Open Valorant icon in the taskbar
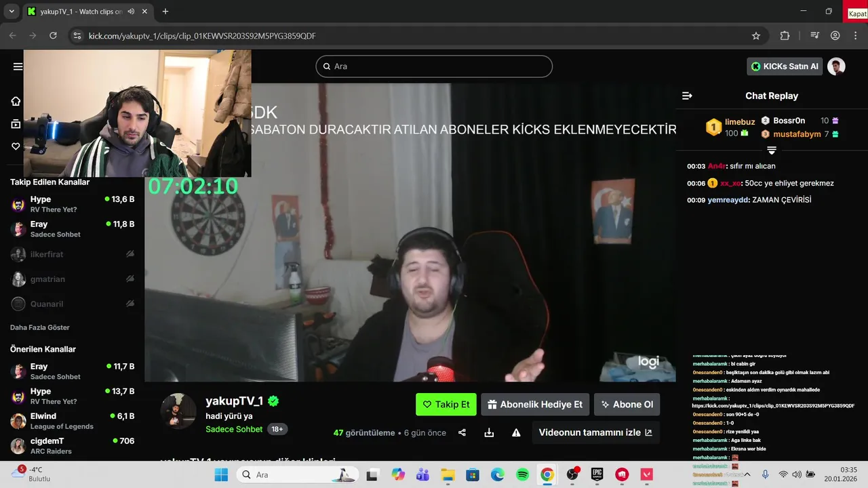 pos(647,474)
